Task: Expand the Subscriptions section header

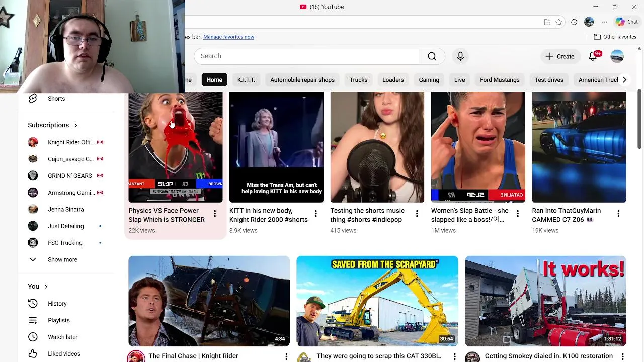Action: (53, 125)
